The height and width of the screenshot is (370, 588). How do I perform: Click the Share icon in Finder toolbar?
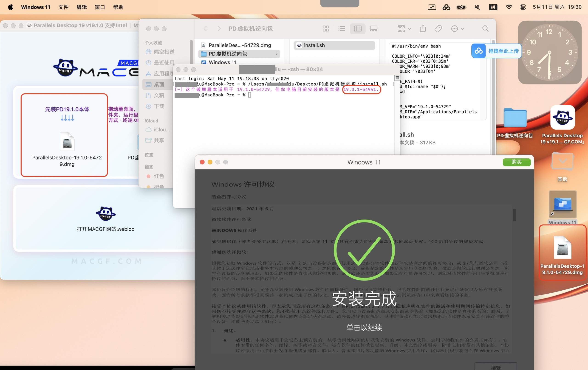tap(423, 28)
